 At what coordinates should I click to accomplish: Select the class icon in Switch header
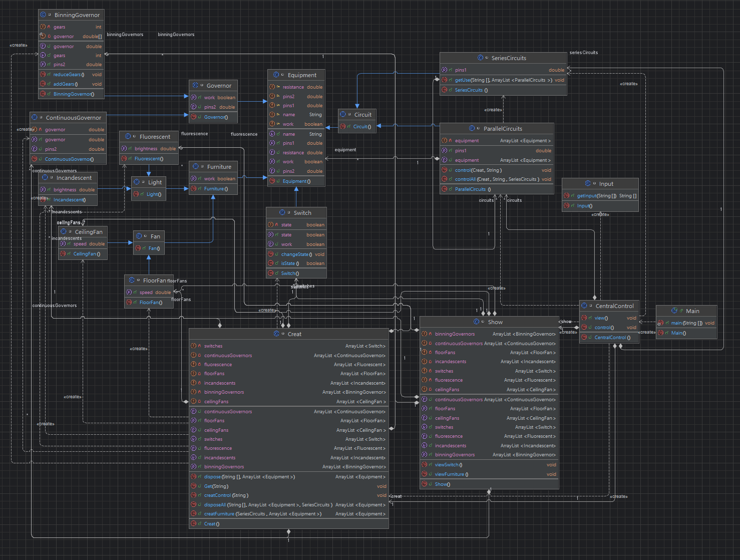[282, 213]
